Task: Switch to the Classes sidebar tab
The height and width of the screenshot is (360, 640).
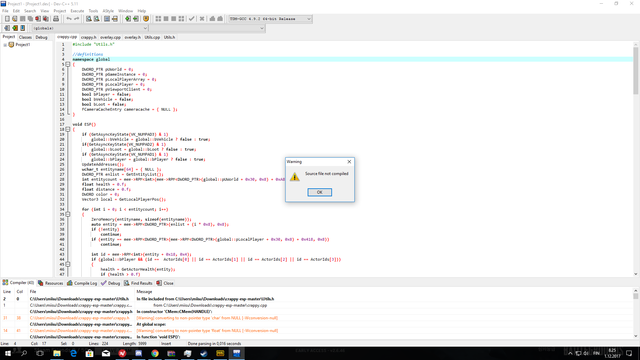Action: pyautogui.click(x=25, y=37)
